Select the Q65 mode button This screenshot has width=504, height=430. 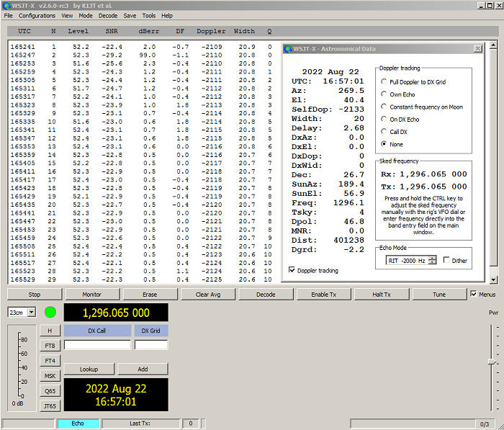50,391
